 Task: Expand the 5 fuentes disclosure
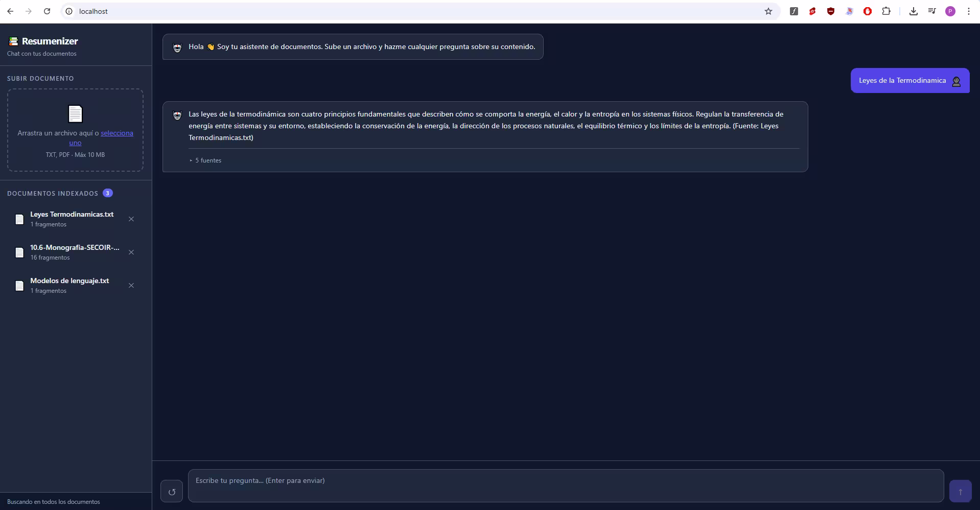click(205, 160)
